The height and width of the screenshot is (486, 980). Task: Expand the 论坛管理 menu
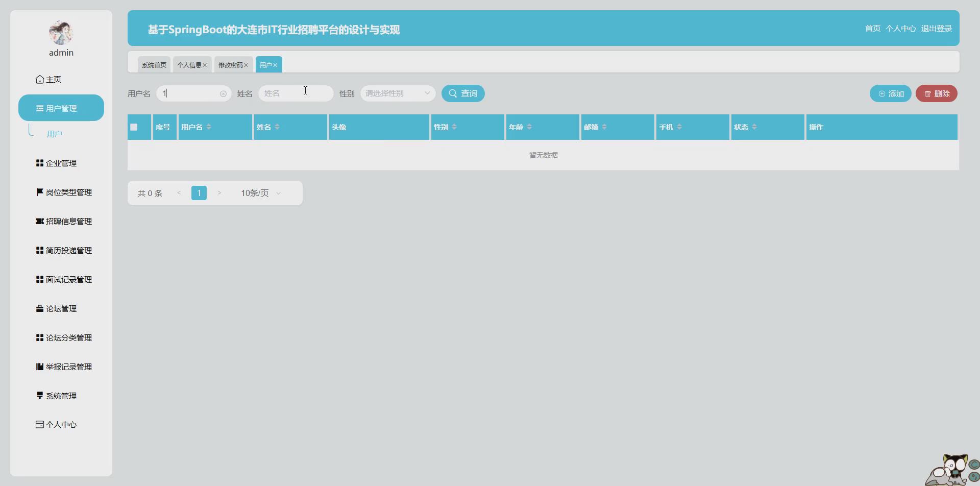click(61, 308)
